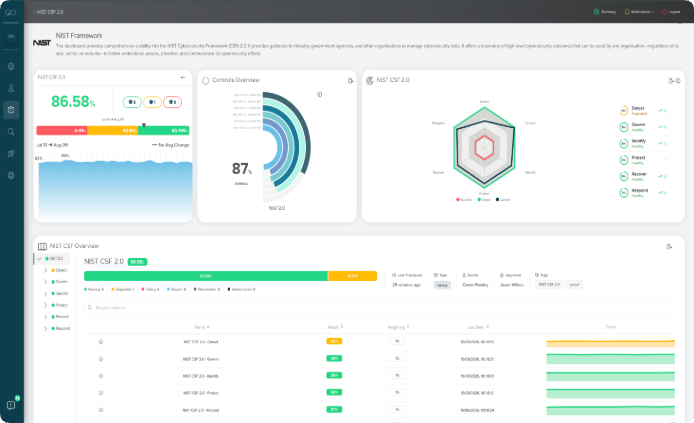Expand the Detect tree node
This screenshot has height=423, width=694.
tap(45, 270)
